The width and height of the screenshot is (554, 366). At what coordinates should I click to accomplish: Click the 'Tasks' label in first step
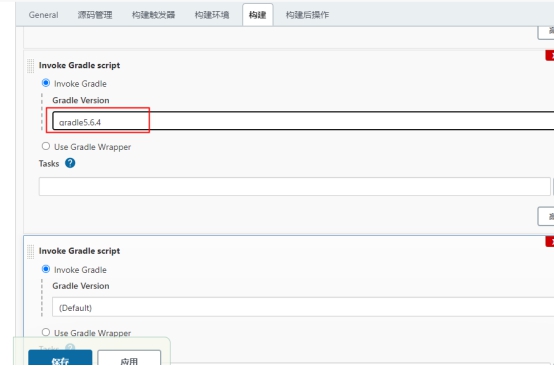49,164
